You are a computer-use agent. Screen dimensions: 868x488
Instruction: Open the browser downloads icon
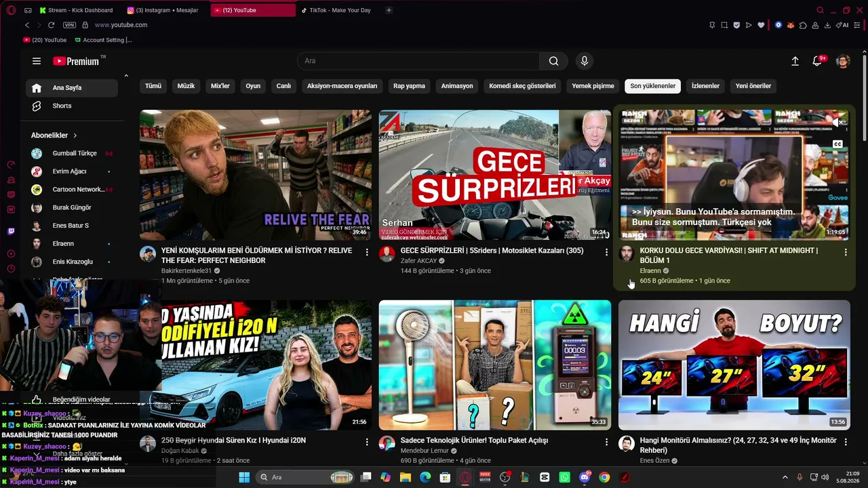pyautogui.click(x=827, y=25)
